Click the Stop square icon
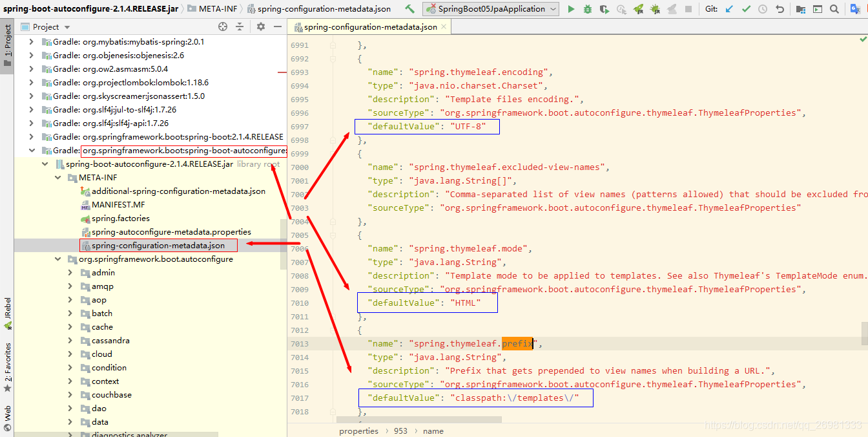 pyautogui.click(x=688, y=9)
